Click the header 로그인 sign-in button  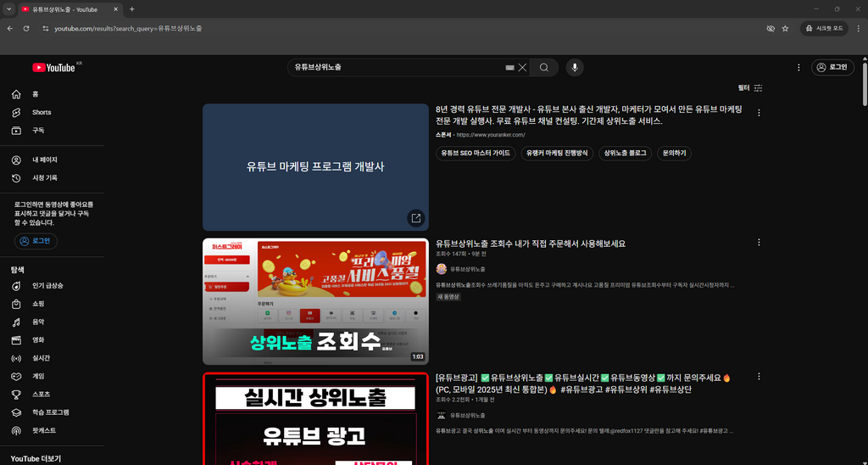coord(832,67)
